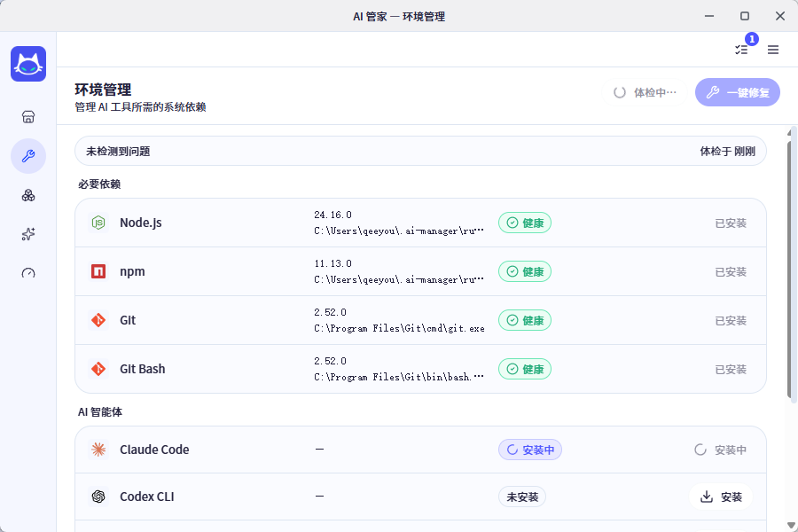Click the Node.js logo icon
798x532 pixels.
pos(98,223)
